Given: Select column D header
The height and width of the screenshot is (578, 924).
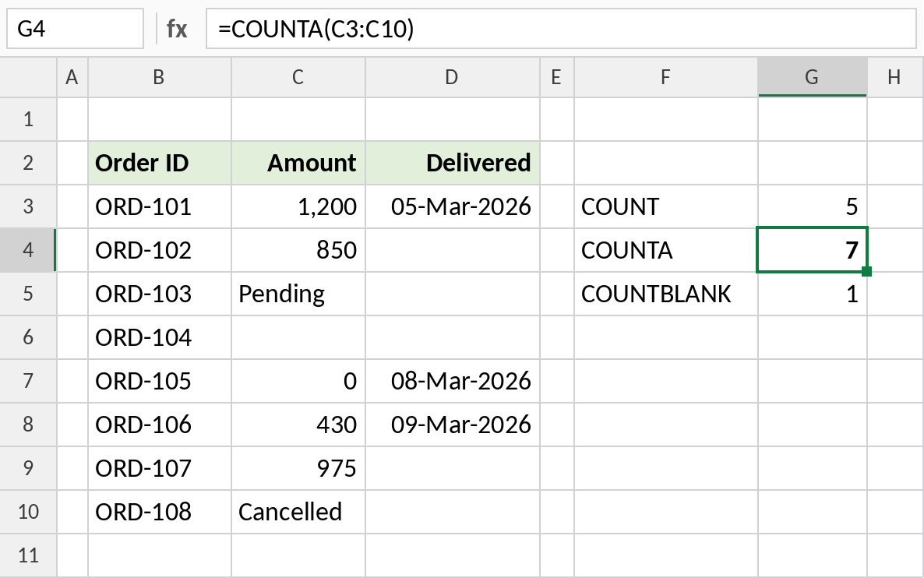Looking at the screenshot, I should [452, 77].
